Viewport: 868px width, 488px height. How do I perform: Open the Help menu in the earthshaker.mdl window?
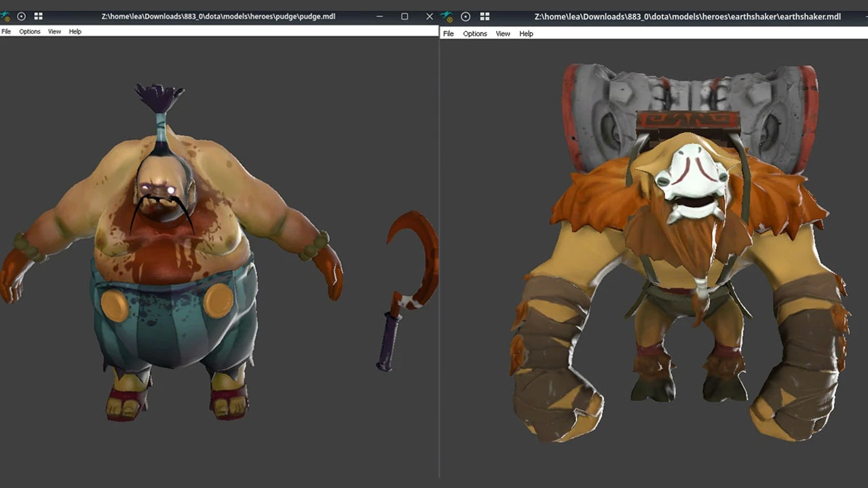[x=527, y=33]
